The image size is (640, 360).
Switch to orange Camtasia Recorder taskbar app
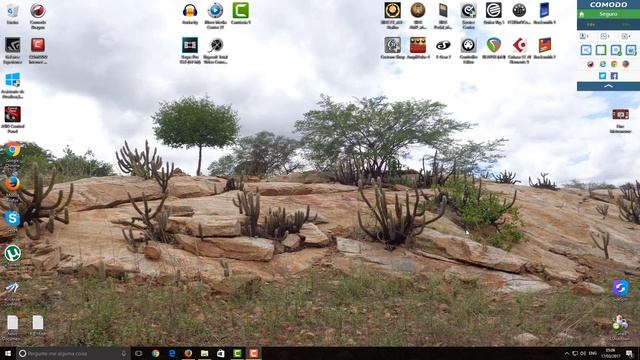click(x=253, y=353)
